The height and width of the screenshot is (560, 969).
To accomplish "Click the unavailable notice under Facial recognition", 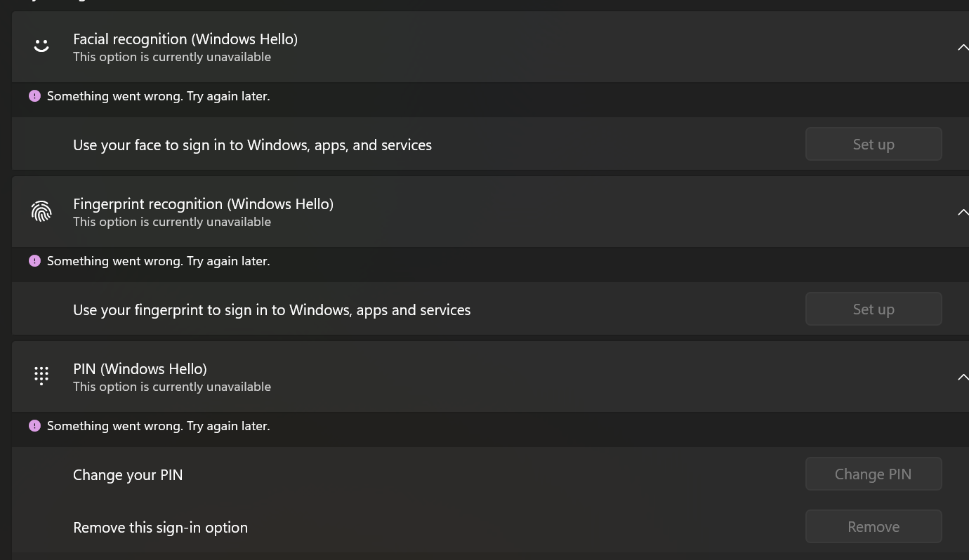I will click(172, 57).
